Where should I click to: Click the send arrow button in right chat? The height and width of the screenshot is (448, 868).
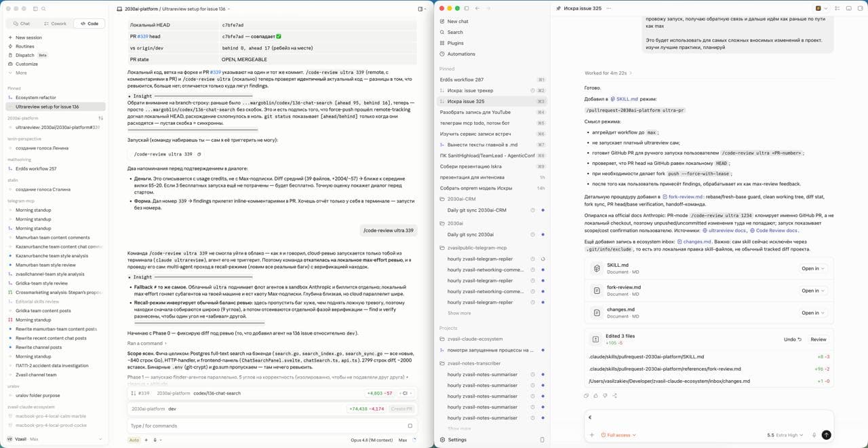point(826,435)
